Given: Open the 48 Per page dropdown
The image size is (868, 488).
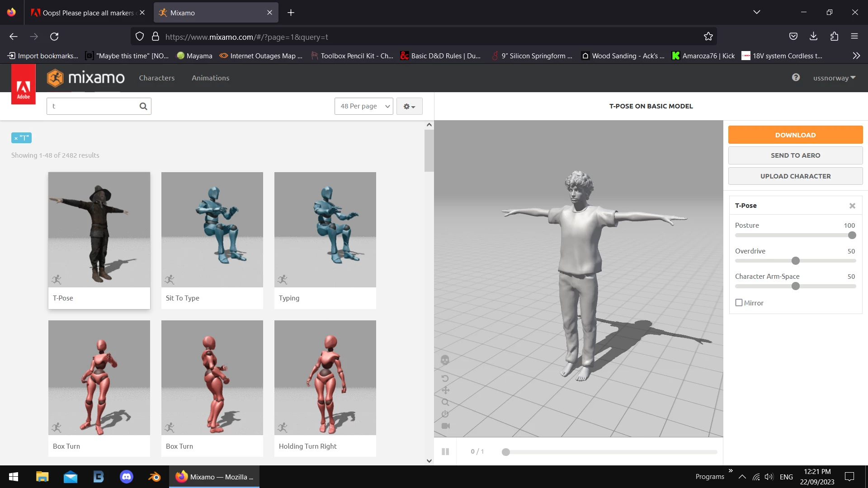Looking at the screenshot, I should coord(363,106).
